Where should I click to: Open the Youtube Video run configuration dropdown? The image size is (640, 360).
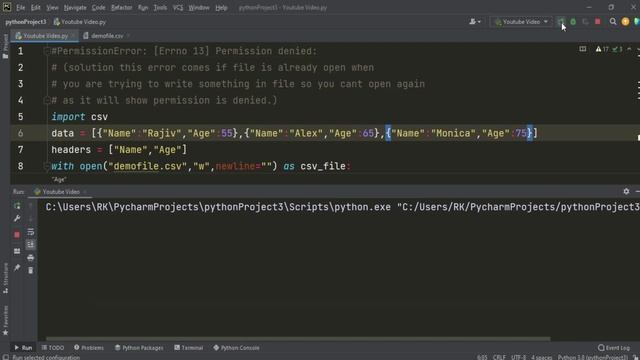pos(521,22)
